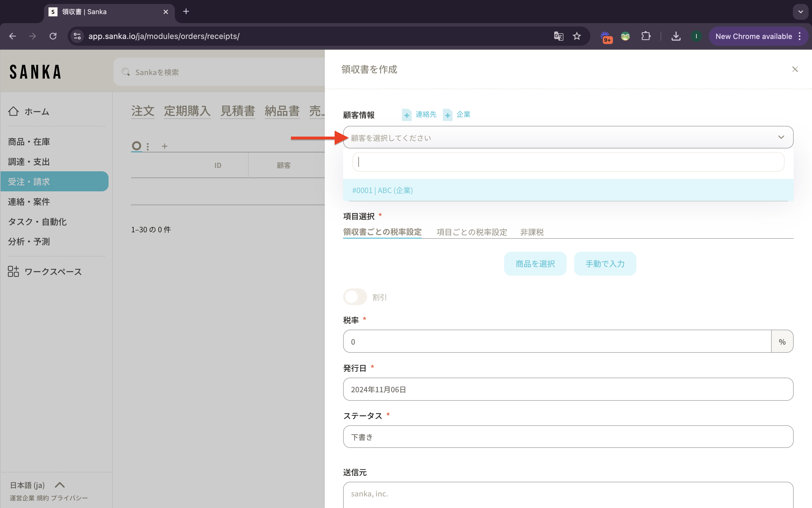The height and width of the screenshot is (508, 812).
Task: Click the 税率 percentage input field
Action: pyautogui.click(x=557, y=341)
